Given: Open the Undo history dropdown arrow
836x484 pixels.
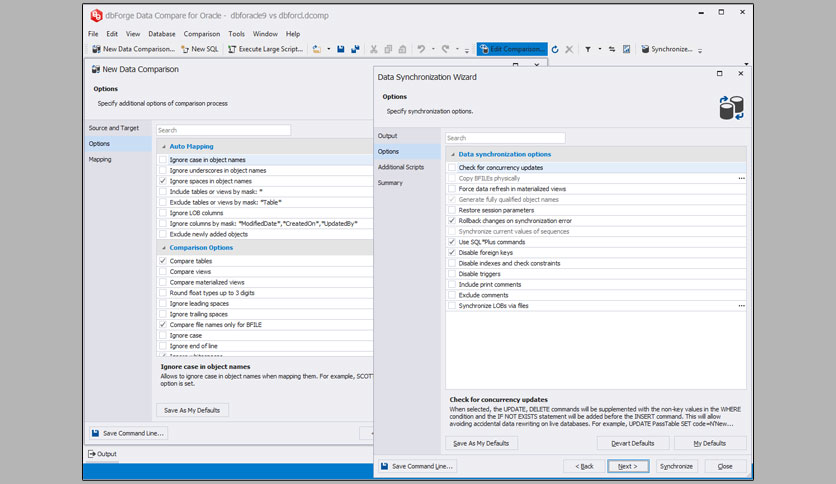Looking at the screenshot, I should point(433,49).
